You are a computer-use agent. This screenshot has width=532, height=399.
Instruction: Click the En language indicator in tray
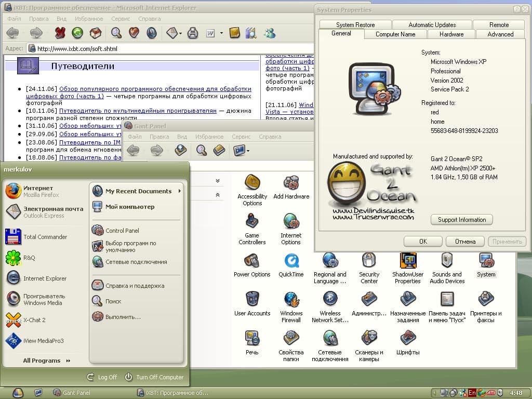[x=472, y=393]
